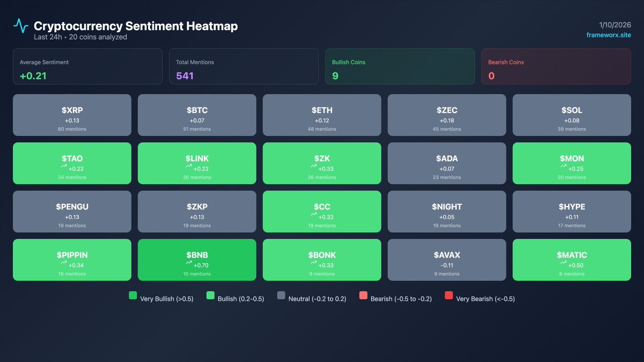Click the trend arrow icon in $CC tile
The height and width of the screenshot is (362, 644).
click(313, 216)
